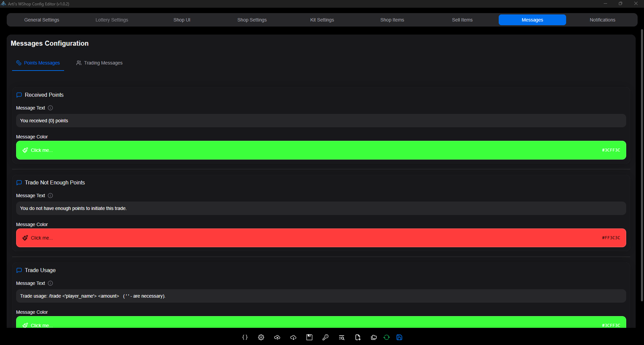
Task: Click the stacked folders icon
Action: tap(374, 337)
